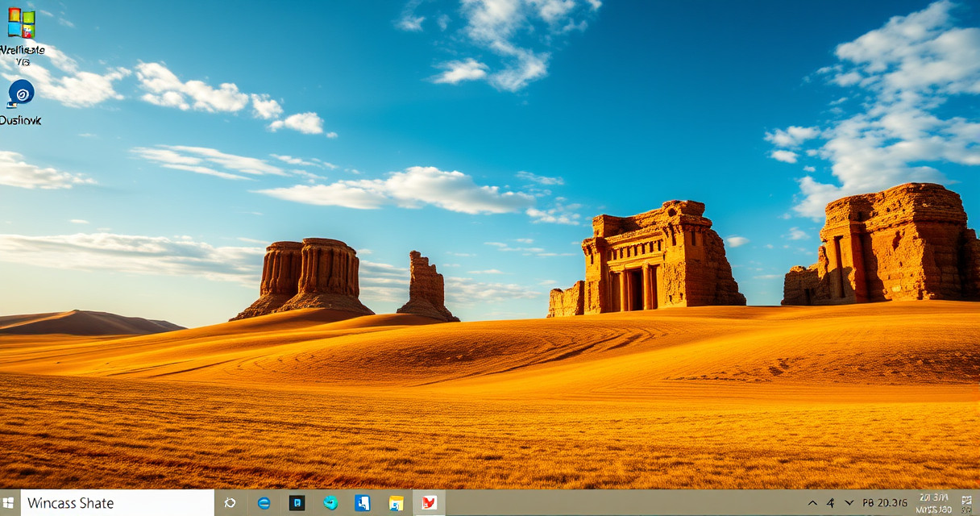This screenshot has width=980, height=516.
Task: Click the circular icon beside the search box
Action: point(230,503)
